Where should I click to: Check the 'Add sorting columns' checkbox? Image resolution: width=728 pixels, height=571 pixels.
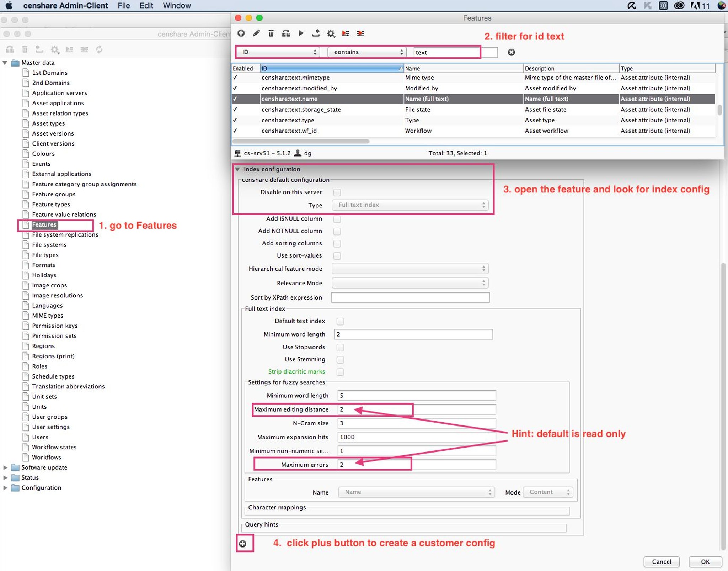[x=337, y=244]
